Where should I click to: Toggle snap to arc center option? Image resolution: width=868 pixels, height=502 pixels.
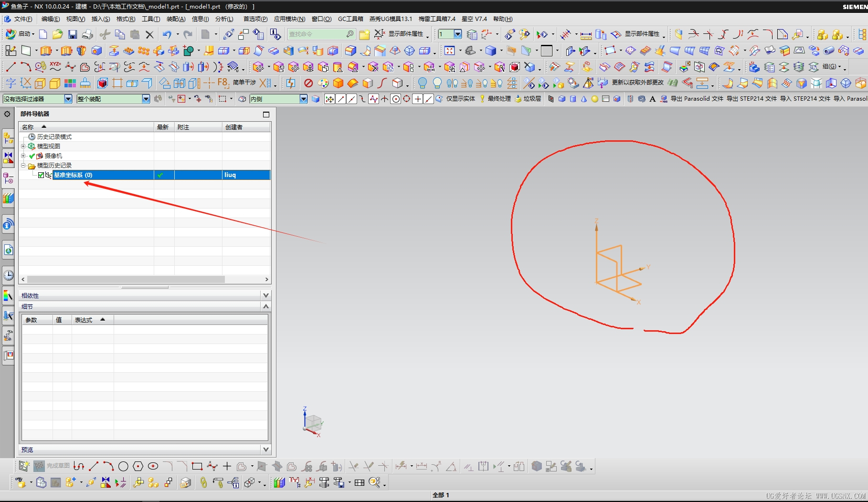click(x=396, y=99)
